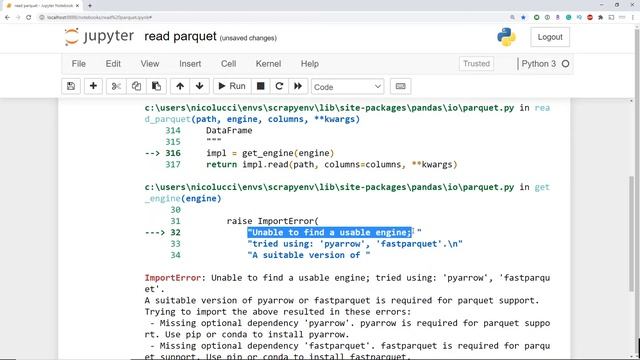Open the Insert menu

(x=190, y=64)
